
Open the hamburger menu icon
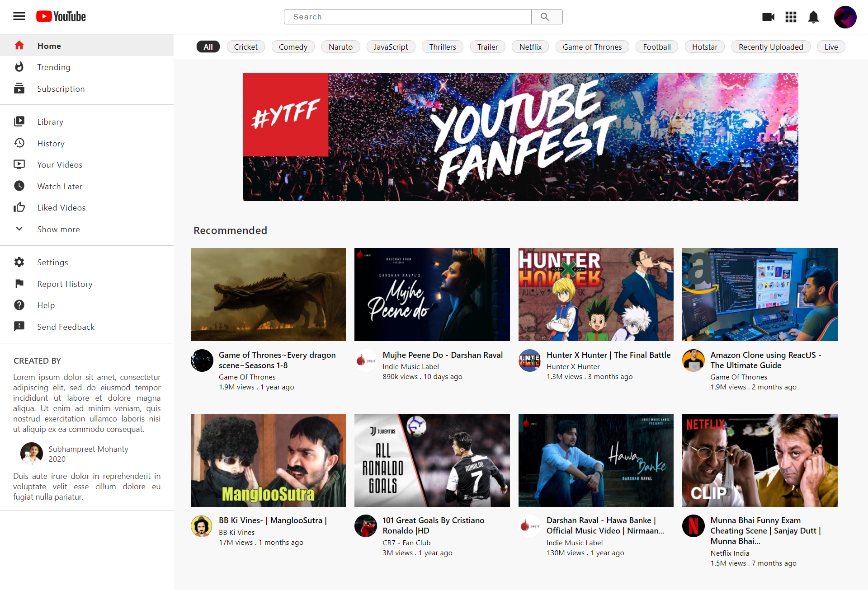(x=19, y=17)
